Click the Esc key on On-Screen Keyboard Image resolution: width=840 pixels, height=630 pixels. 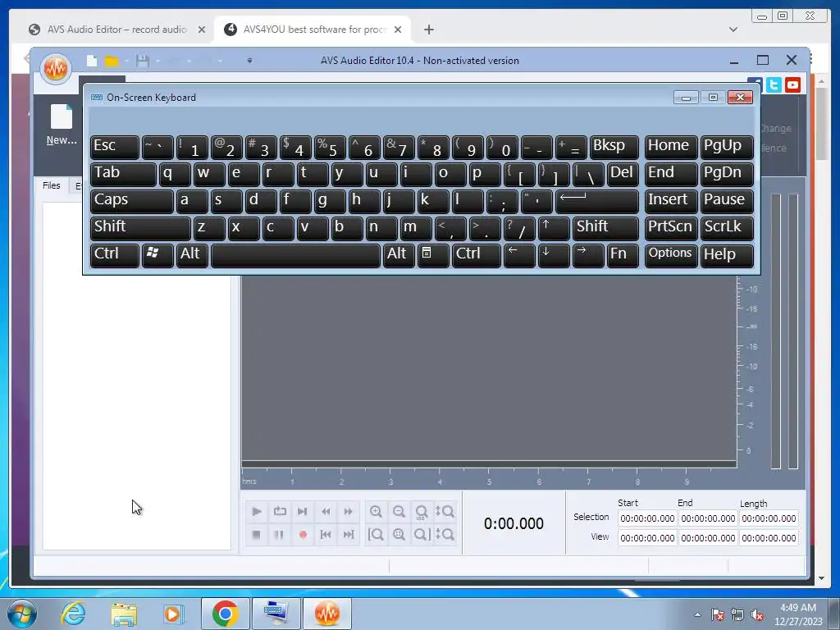point(115,148)
